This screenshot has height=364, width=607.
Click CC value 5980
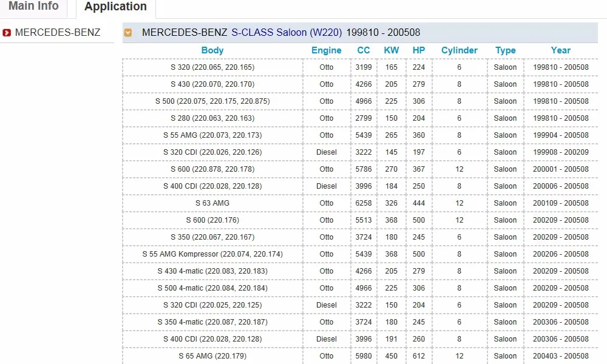pos(364,356)
